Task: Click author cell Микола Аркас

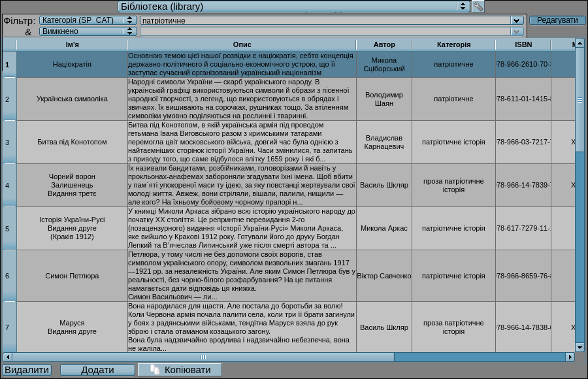Action: point(384,229)
